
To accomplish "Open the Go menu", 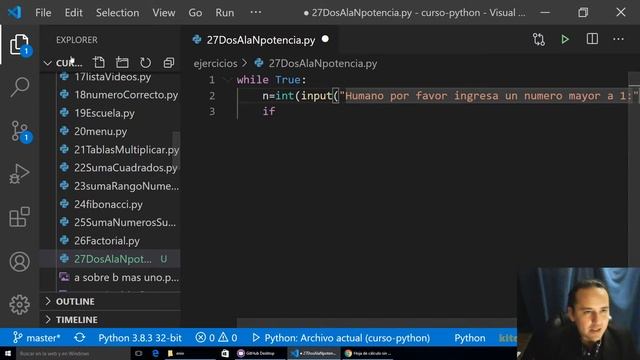I will [195, 13].
